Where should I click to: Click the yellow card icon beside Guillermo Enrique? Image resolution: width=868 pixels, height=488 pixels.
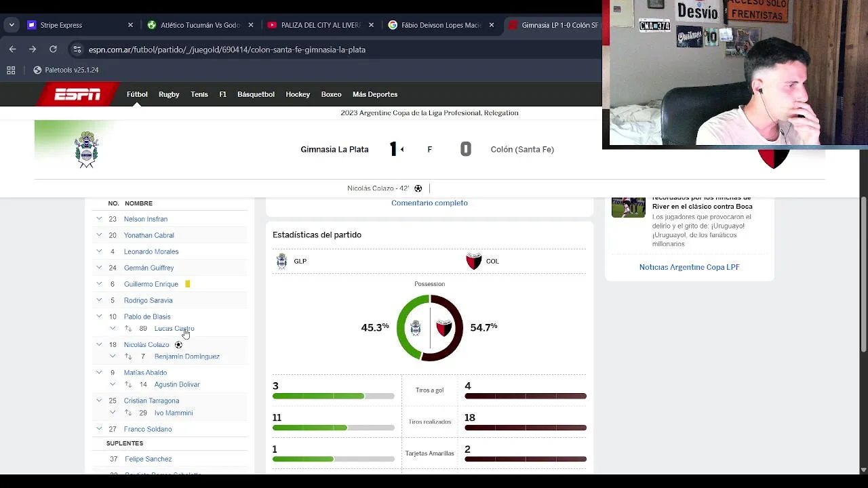188,284
